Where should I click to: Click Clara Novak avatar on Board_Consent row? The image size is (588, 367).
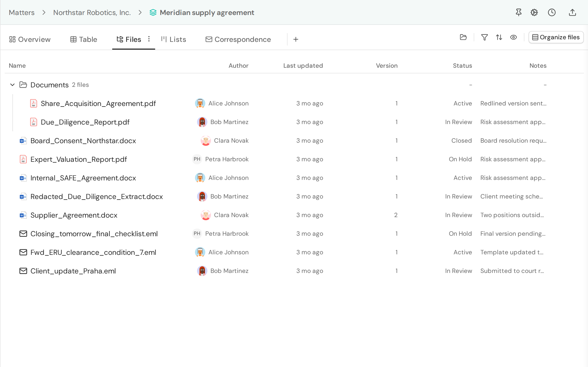(206, 141)
